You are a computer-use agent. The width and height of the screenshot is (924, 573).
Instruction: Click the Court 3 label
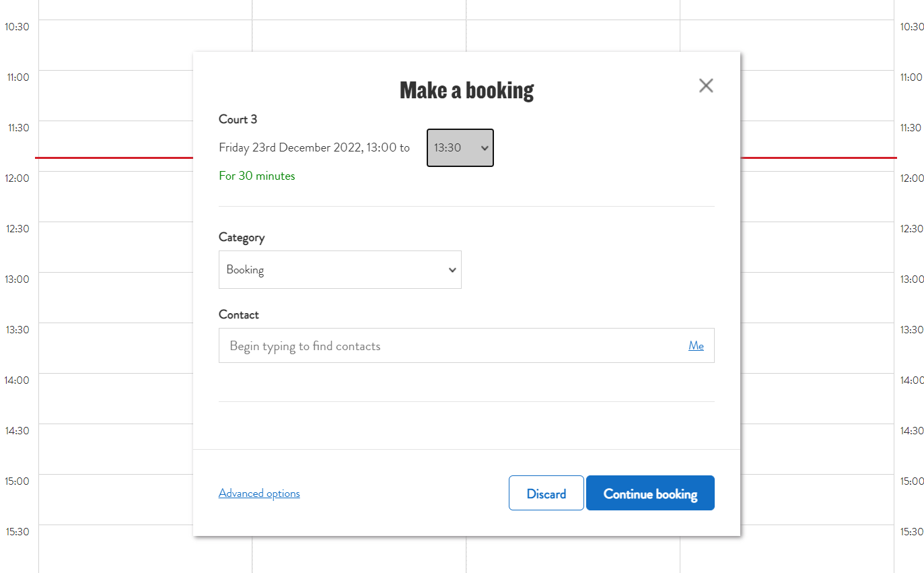tap(238, 119)
